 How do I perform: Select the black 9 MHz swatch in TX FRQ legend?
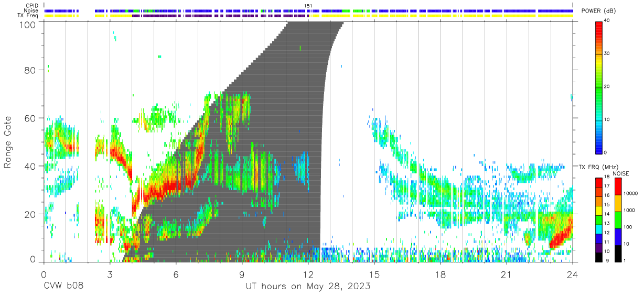tap(599, 257)
